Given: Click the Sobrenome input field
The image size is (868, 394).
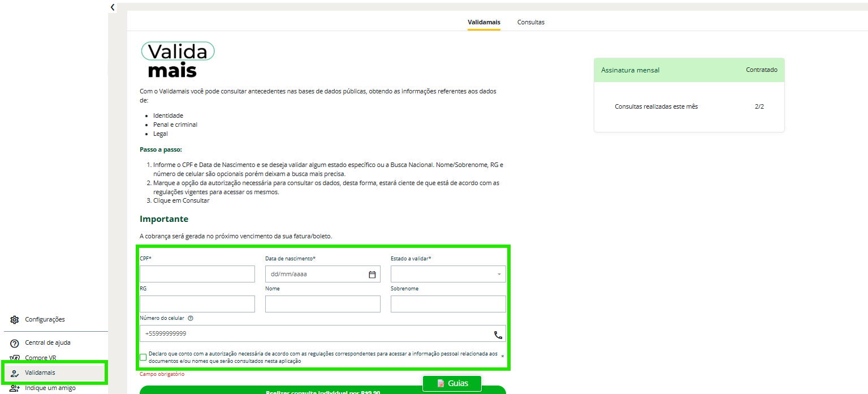Looking at the screenshot, I should click(448, 304).
